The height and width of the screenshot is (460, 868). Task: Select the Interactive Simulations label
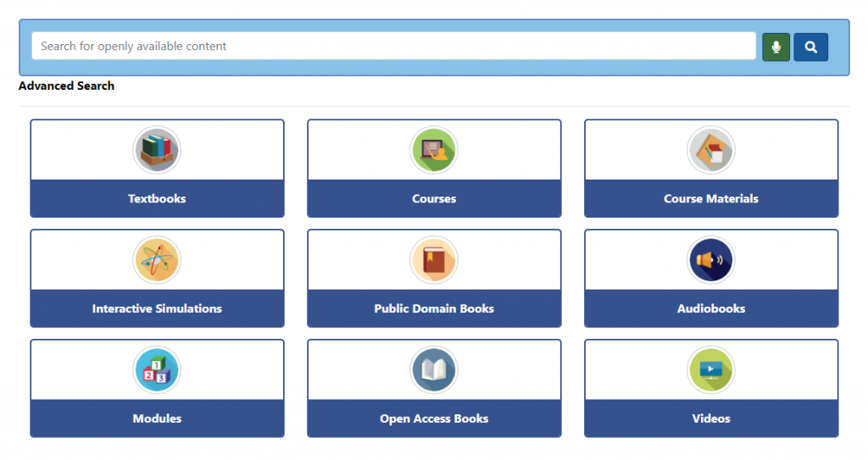(x=157, y=308)
